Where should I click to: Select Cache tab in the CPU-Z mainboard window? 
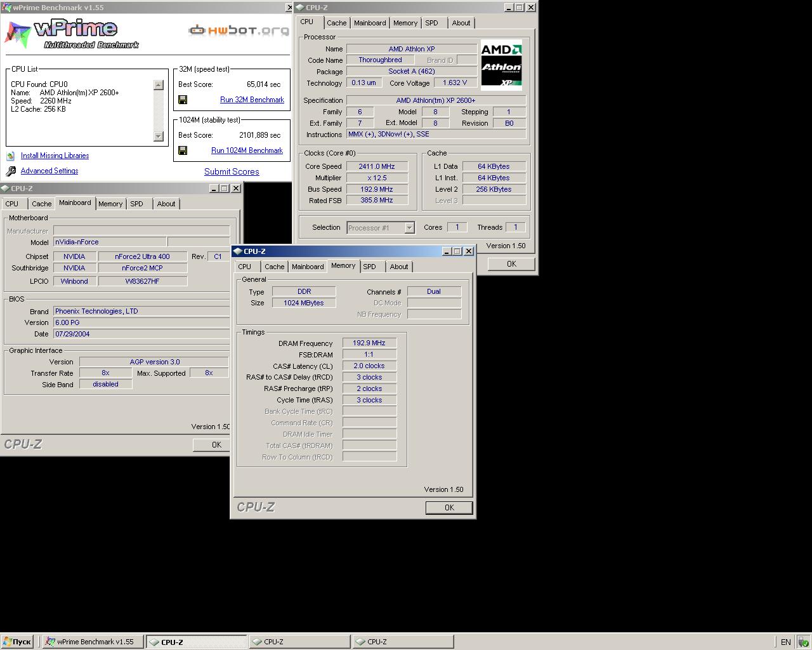(x=41, y=204)
